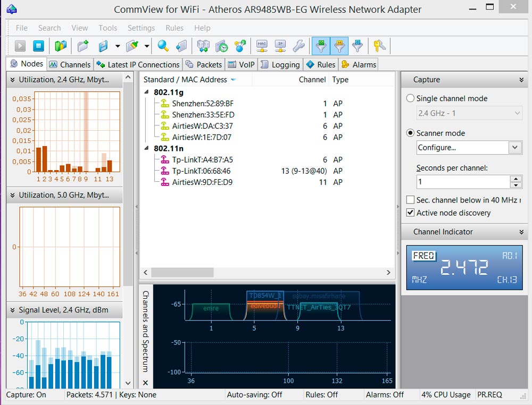Click the MAC aliases toolbar icon

point(262,46)
